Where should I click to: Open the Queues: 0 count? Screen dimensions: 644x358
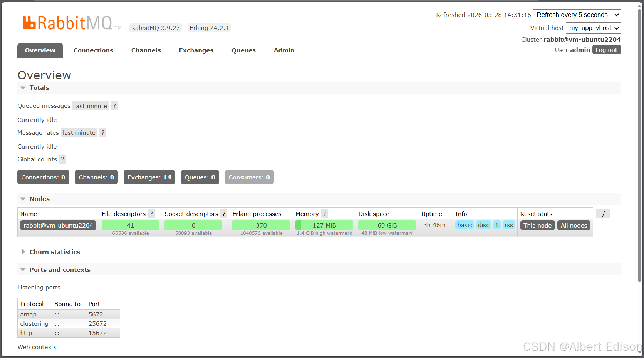pyautogui.click(x=200, y=177)
